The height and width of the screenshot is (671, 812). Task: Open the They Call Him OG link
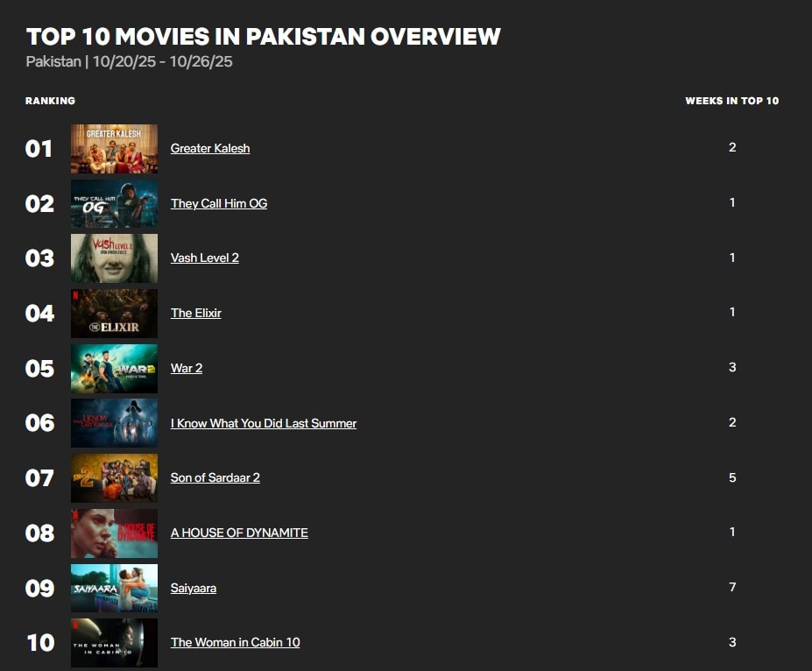(219, 203)
